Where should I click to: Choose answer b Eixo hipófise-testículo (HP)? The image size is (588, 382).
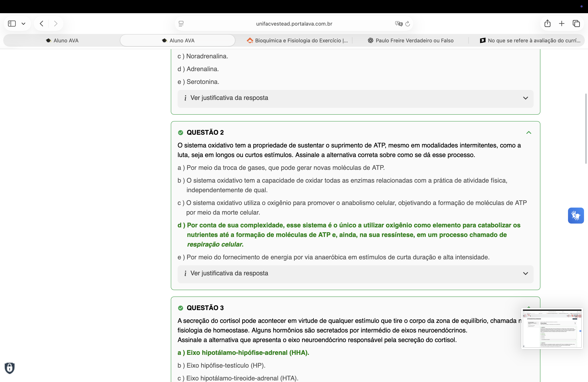221,365
